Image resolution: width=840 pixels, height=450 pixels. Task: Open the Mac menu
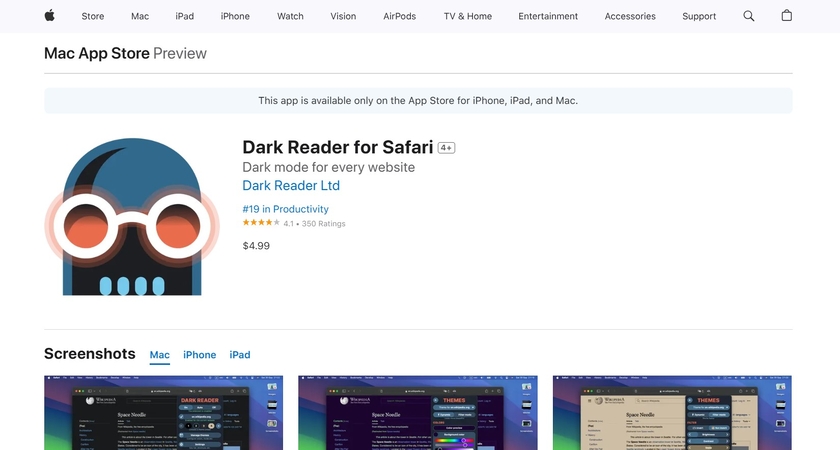140,16
